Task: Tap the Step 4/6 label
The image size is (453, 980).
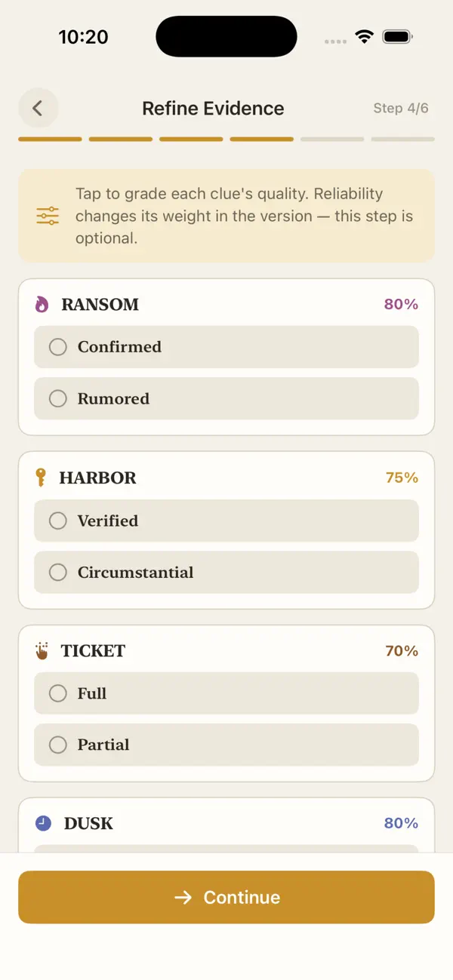Action: click(401, 108)
